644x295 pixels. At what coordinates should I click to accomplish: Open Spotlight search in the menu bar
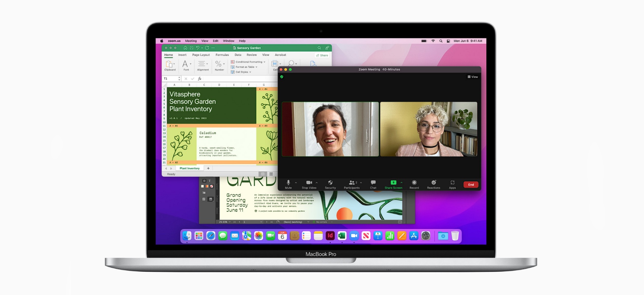click(441, 41)
